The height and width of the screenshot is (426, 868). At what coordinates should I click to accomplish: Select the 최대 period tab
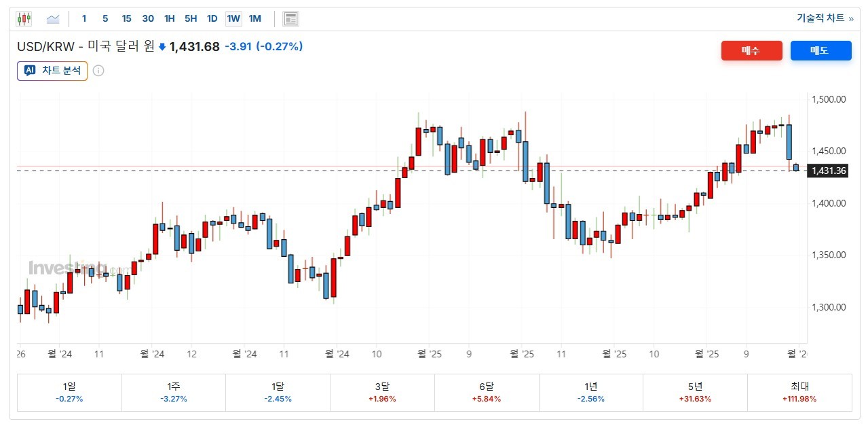tap(799, 393)
